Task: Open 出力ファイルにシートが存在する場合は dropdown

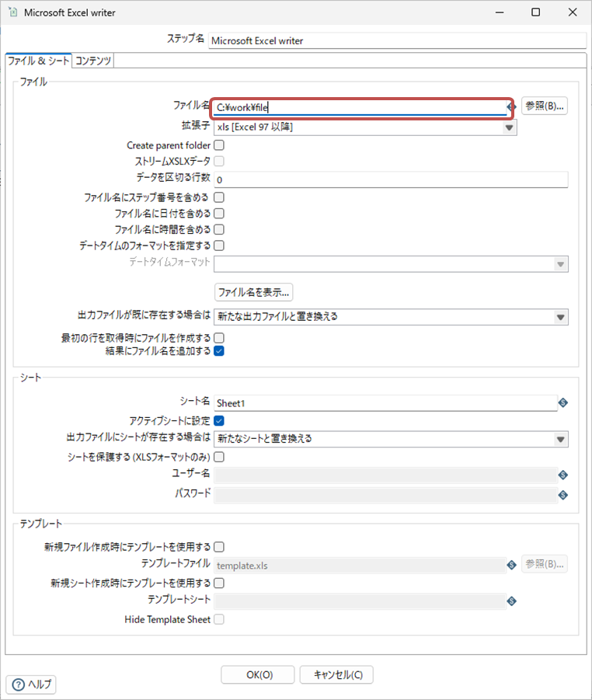Action: click(x=391, y=439)
